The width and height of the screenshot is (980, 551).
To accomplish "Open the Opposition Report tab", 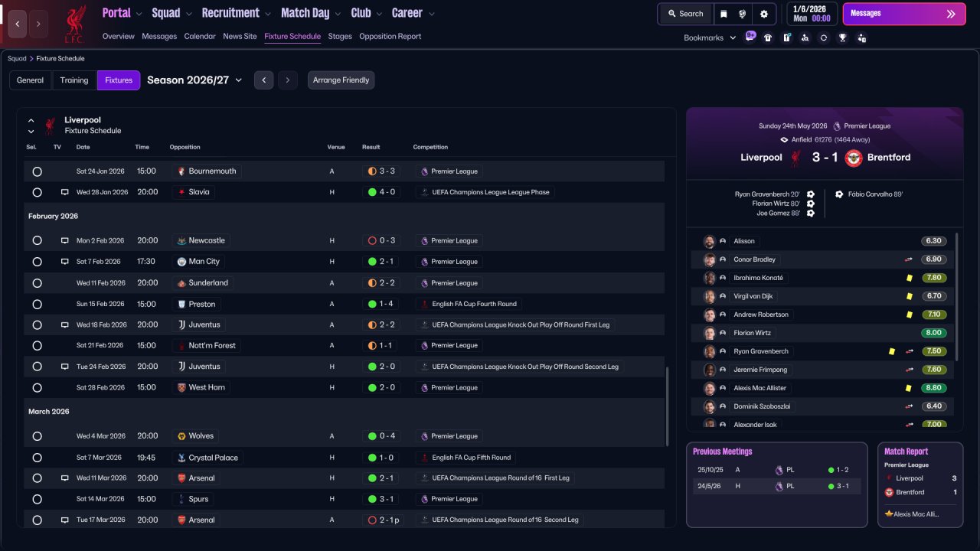I will click(x=390, y=37).
